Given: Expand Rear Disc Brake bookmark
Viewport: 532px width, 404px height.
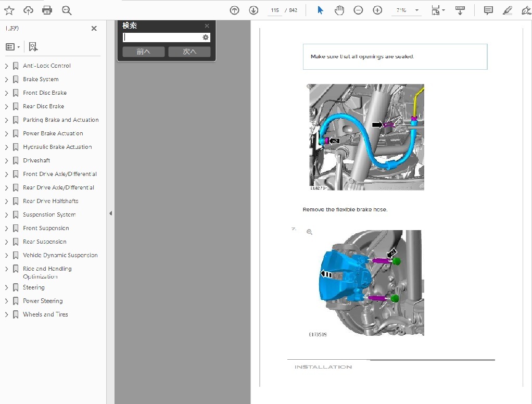Looking at the screenshot, I should [x=6, y=107].
